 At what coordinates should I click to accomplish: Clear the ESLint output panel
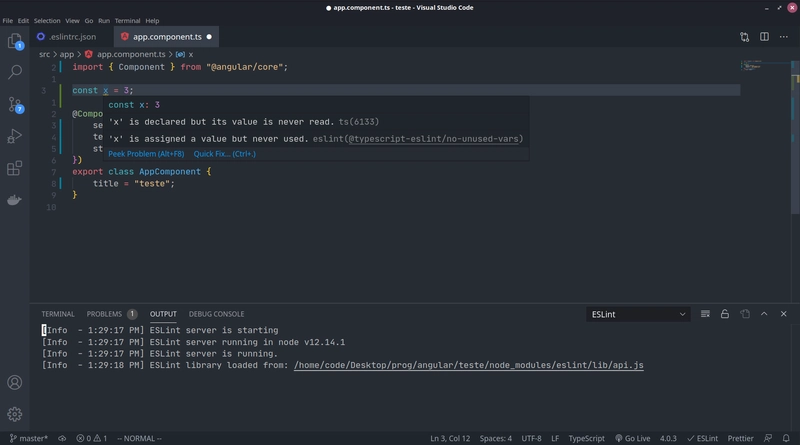[x=705, y=314]
